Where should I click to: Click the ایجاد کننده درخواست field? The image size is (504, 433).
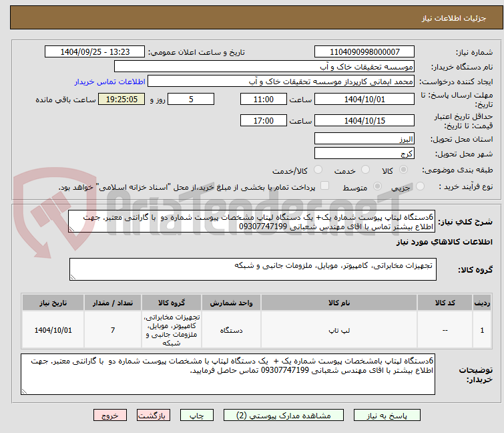tap(281, 82)
